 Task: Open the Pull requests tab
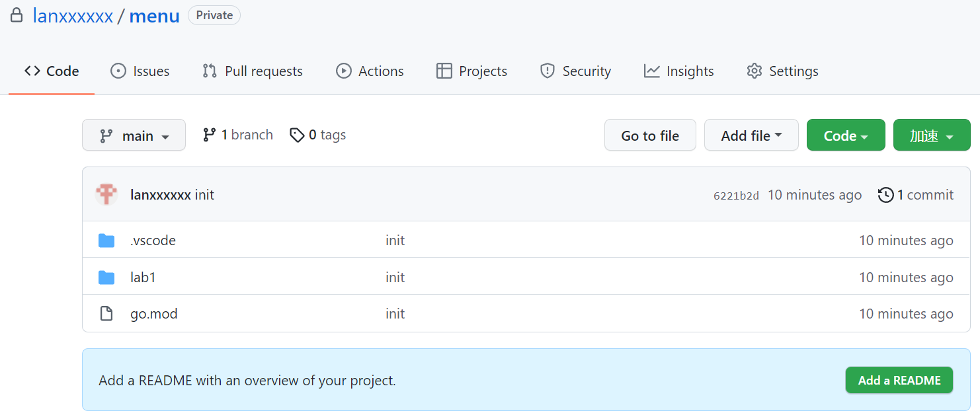tap(252, 71)
